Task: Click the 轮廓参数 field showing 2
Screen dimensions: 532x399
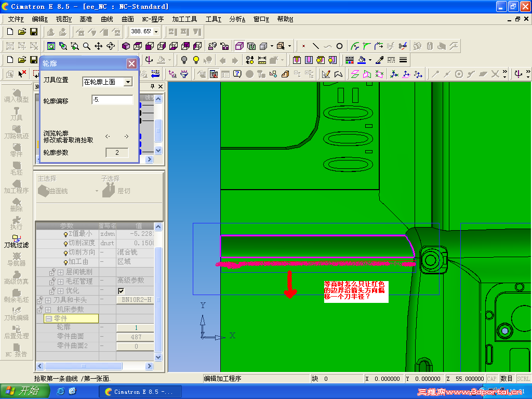Action: (117, 153)
